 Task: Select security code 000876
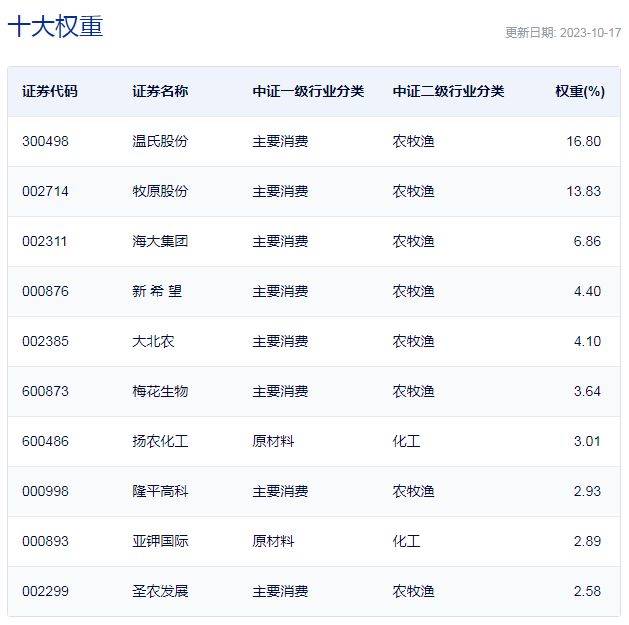[45, 291]
